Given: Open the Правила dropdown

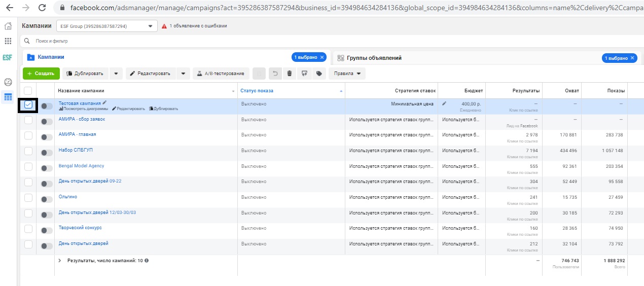Looking at the screenshot, I should (347, 74).
